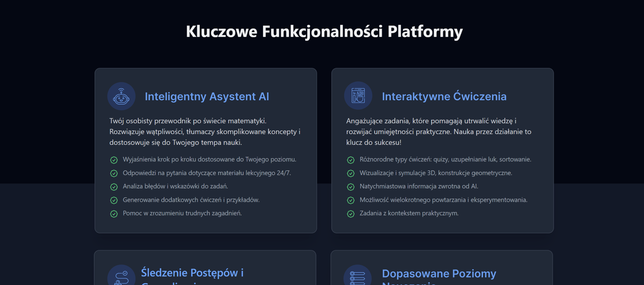This screenshot has height=285, width=644.
Task: Click the text Natychmiastowa informacja zwrotna od AI
Action: (419, 186)
